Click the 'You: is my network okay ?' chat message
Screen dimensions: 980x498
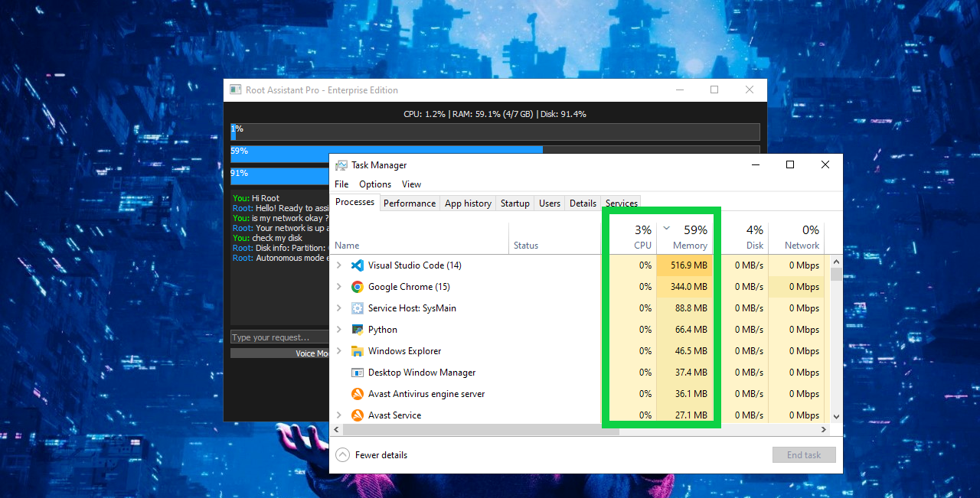pos(280,218)
